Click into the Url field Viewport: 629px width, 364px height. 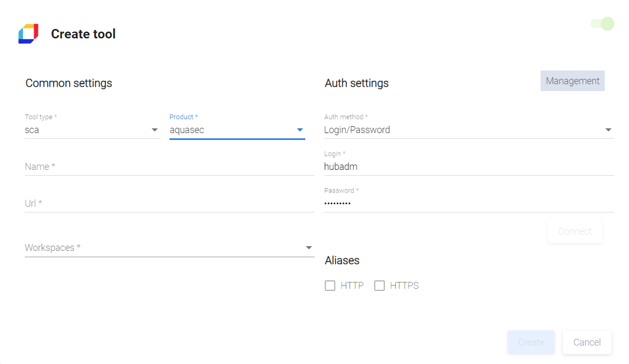click(168, 203)
